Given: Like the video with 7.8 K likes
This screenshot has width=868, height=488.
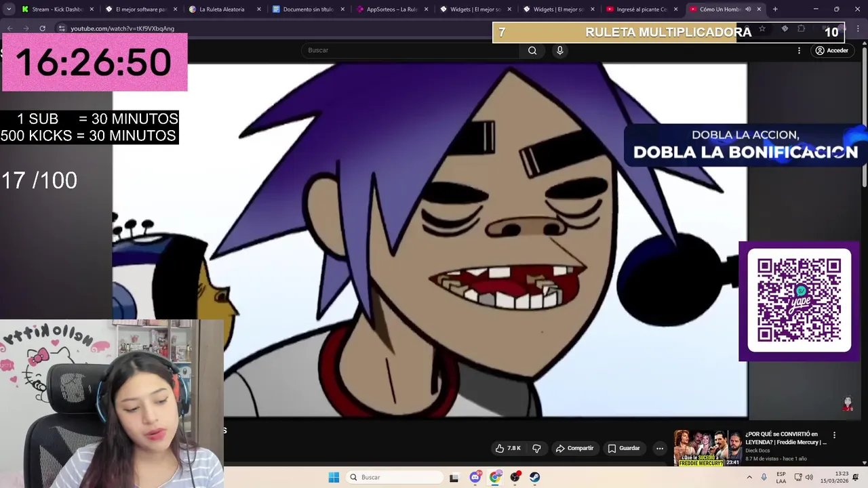Looking at the screenshot, I should [x=508, y=448].
